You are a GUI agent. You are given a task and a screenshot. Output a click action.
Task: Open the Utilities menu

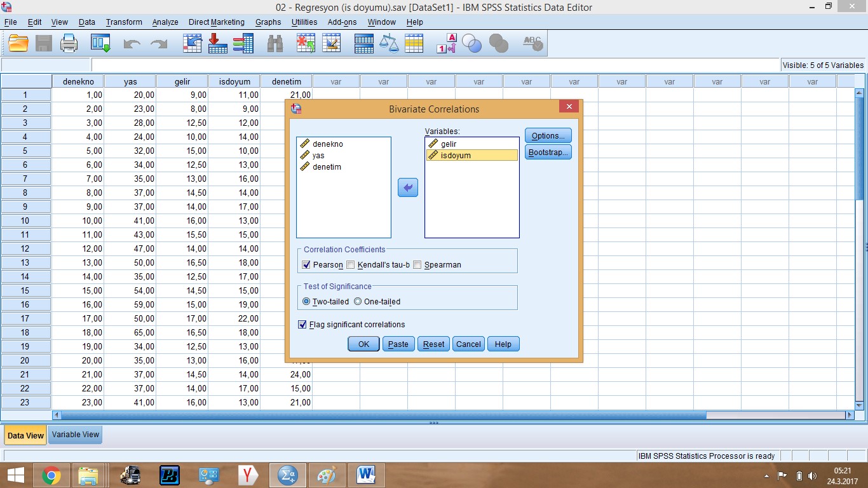(304, 22)
